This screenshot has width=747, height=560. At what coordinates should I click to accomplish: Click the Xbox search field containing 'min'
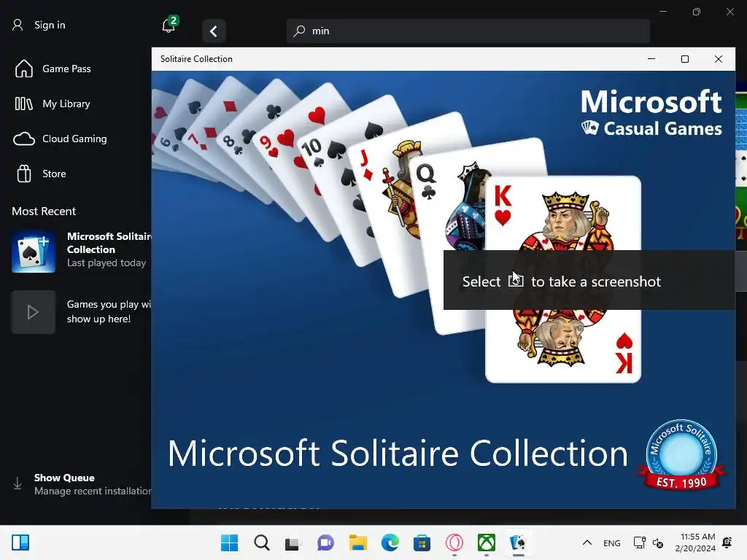468,31
